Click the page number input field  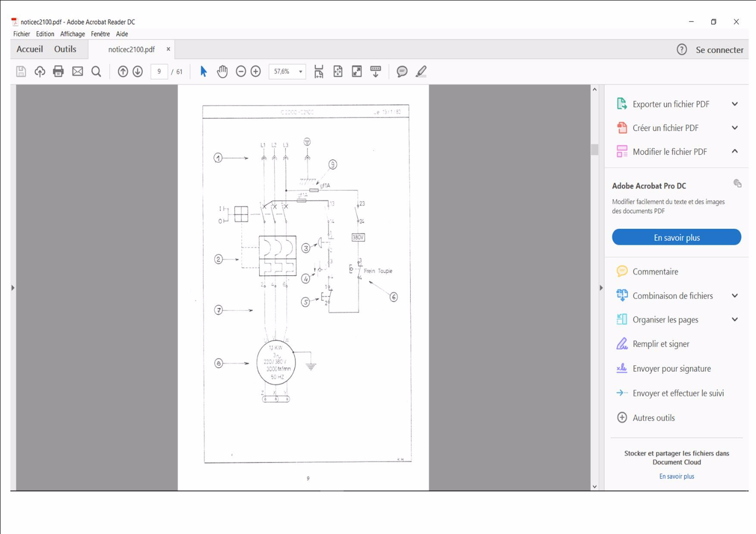coord(159,72)
